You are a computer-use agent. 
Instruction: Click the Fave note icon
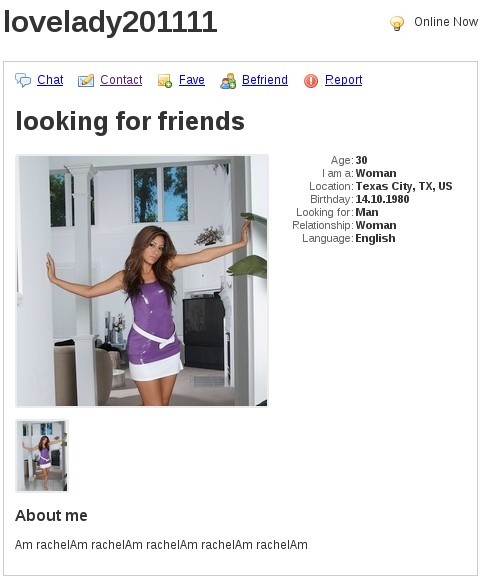click(165, 80)
